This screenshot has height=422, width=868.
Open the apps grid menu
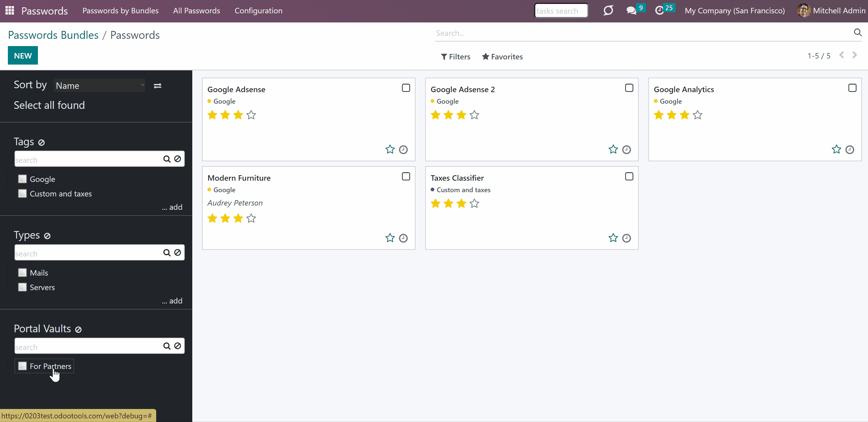point(10,10)
